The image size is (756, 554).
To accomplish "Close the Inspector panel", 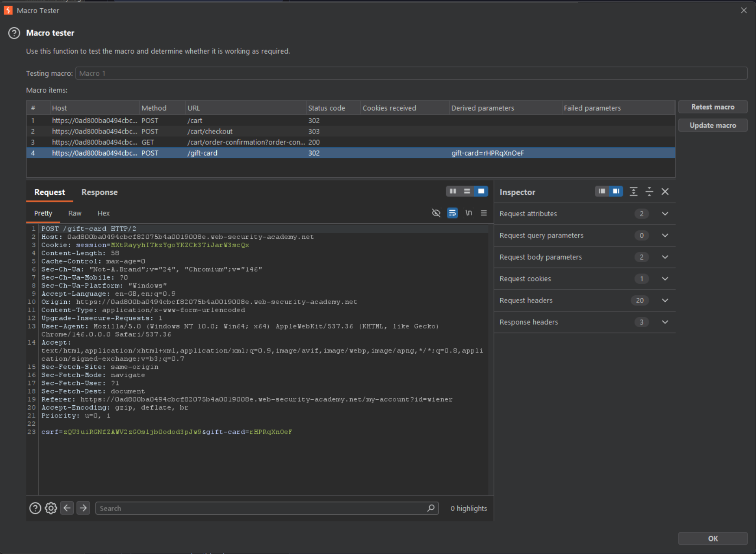I will 665,192.
